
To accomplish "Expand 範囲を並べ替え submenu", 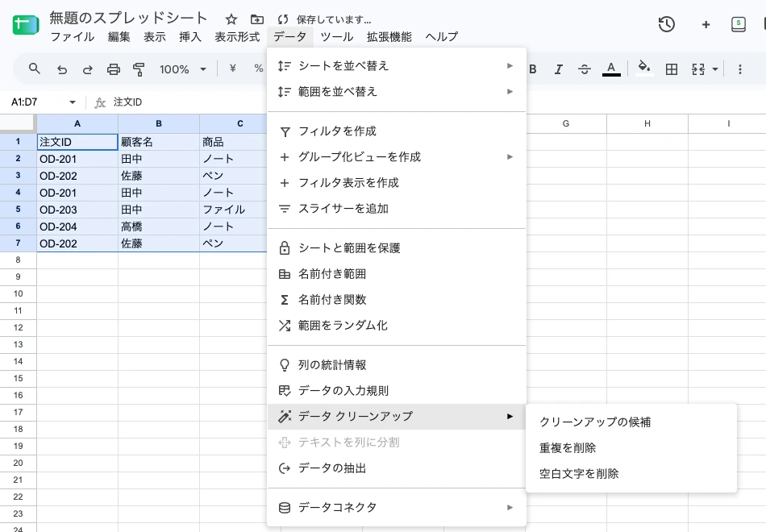I will 397,91.
